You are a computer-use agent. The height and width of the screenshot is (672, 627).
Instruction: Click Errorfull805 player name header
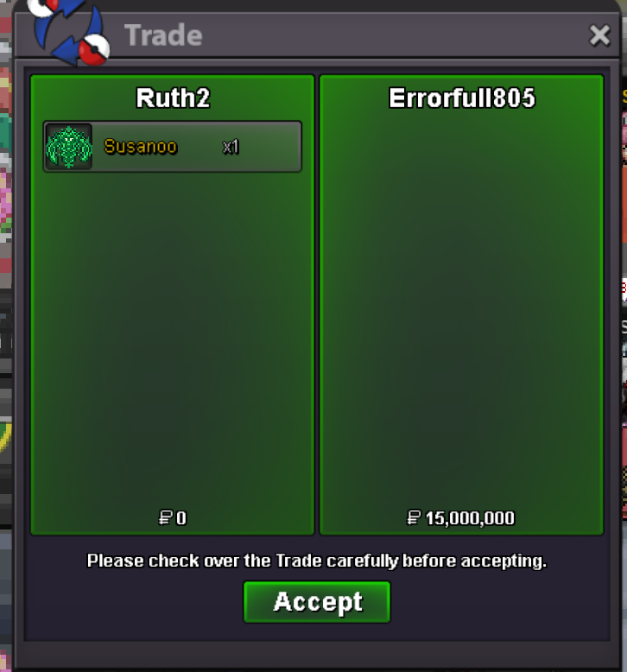(x=461, y=98)
